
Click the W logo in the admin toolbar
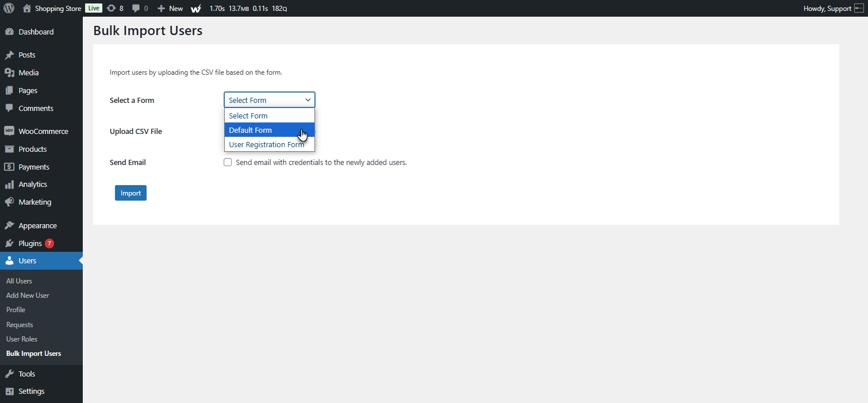coord(196,8)
